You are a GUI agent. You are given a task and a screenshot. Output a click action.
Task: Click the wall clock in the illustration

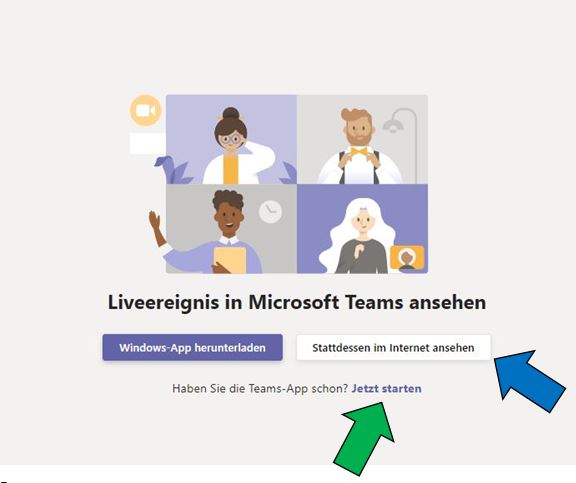[271, 212]
